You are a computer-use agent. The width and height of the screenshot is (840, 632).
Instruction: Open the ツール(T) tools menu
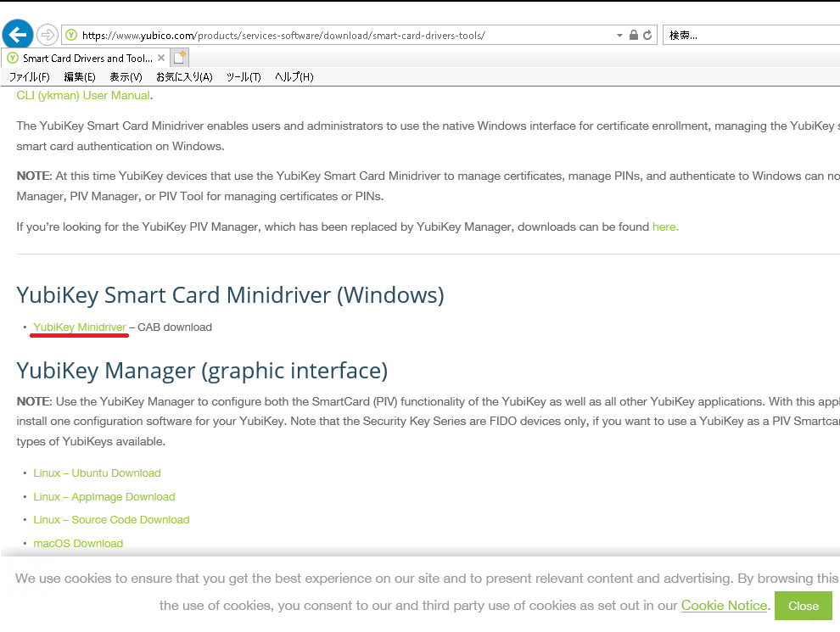(x=244, y=77)
